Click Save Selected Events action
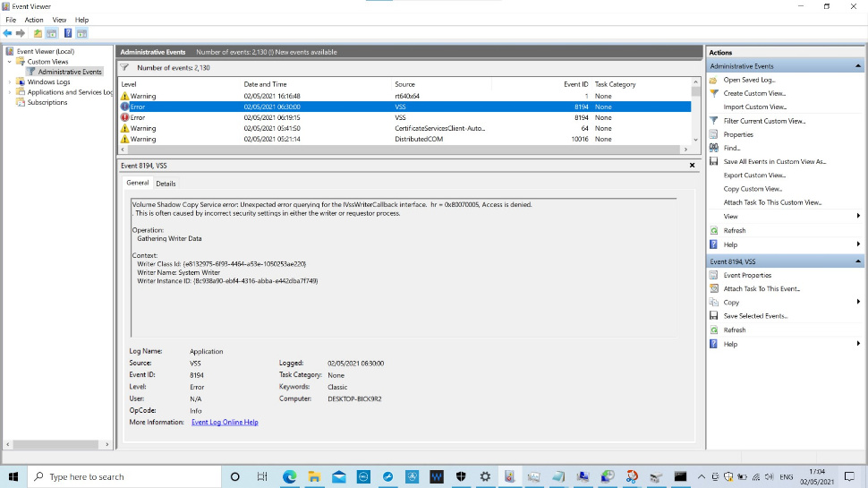Image resolution: width=868 pixels, height=488 pixels. (x=755, y=316)
